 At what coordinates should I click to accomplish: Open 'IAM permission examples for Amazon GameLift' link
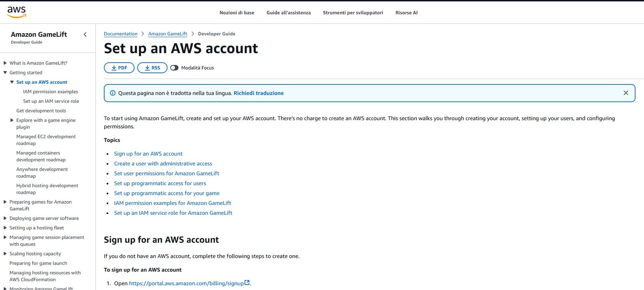click(172, 203)
